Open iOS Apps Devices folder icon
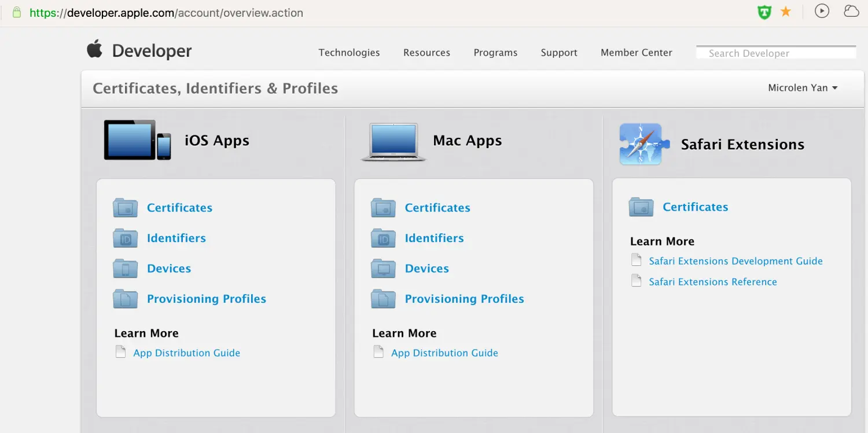 pyautogui.click(x=125, y=269)
